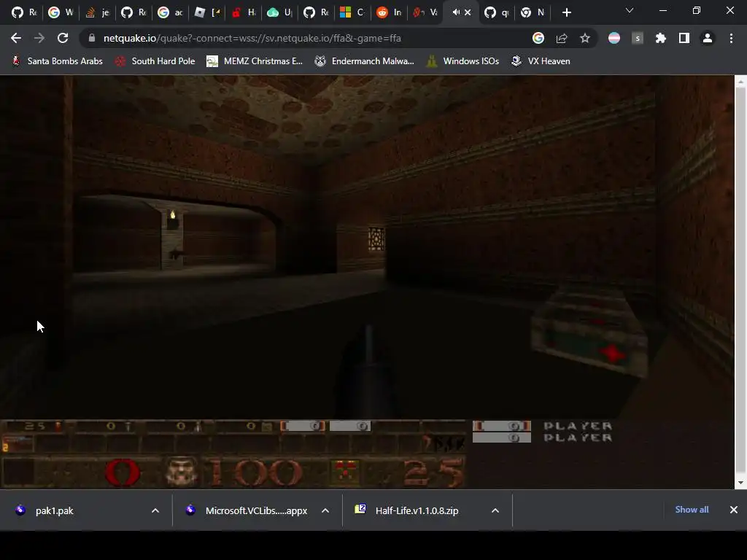Click the armor value 0 in HUD
747x560 pixels.
[x=123, y=472]
